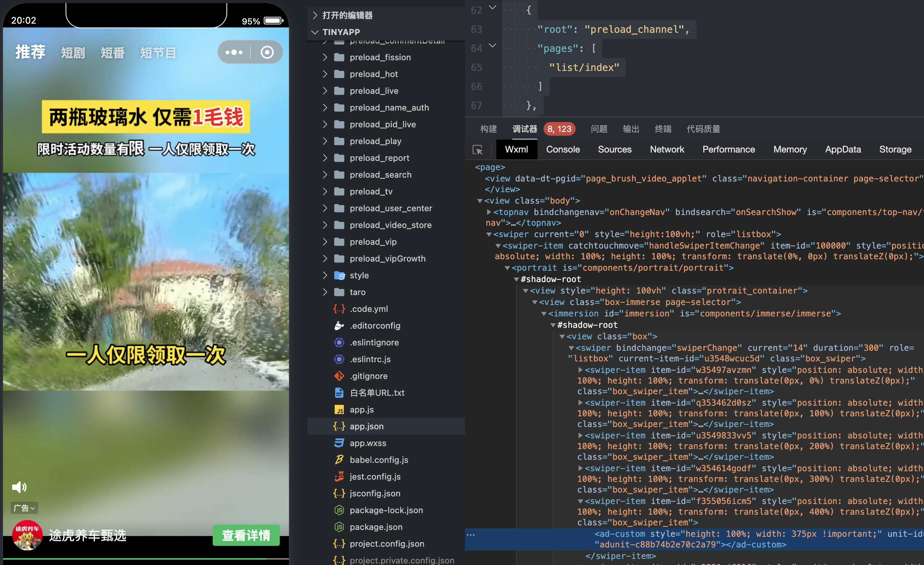This screenshot has height=565, width=924.
Task: Open the app.wxss stylesheet file
Action: point(368,443)
